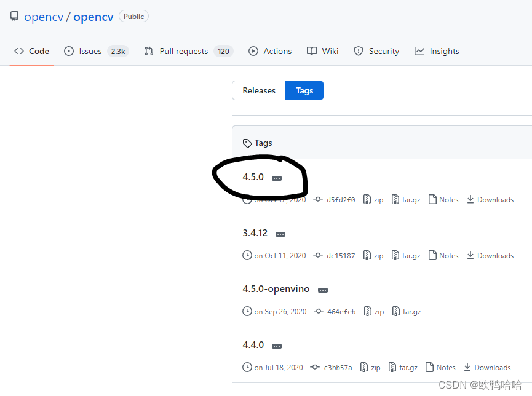Viewport: 532px width, 396px height.
Task: Switch to the Releases view
Action: coord(258,90)
